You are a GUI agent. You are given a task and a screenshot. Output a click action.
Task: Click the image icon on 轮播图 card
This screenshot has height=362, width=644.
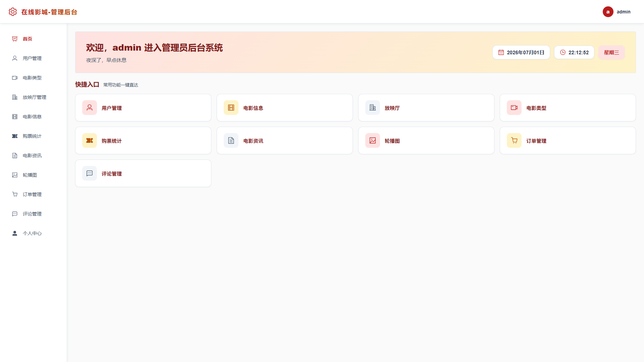[373, 140]
